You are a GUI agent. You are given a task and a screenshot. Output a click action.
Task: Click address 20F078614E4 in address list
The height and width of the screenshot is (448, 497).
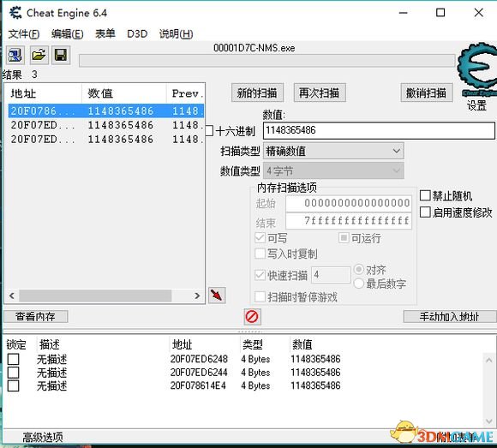pos(198,386)
